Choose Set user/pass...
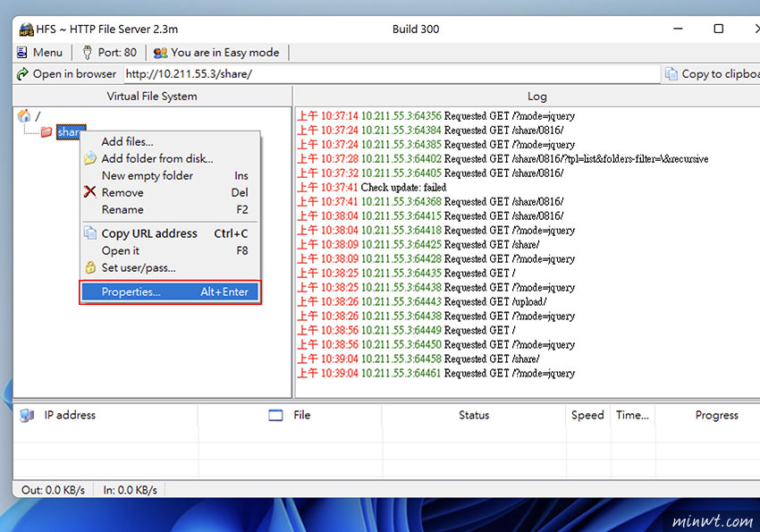The width and height of the screenshot is (760, 532). click(x=170, y=267)
